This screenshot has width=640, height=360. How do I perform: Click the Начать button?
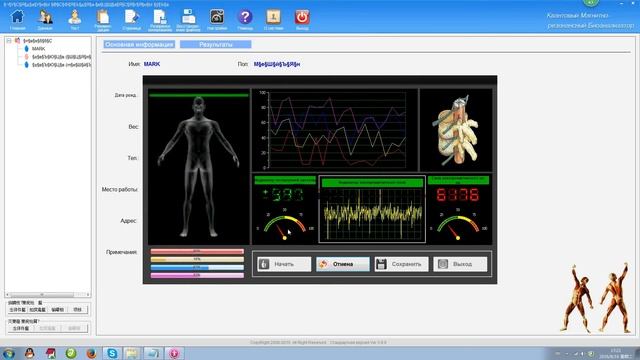point(284,264)
